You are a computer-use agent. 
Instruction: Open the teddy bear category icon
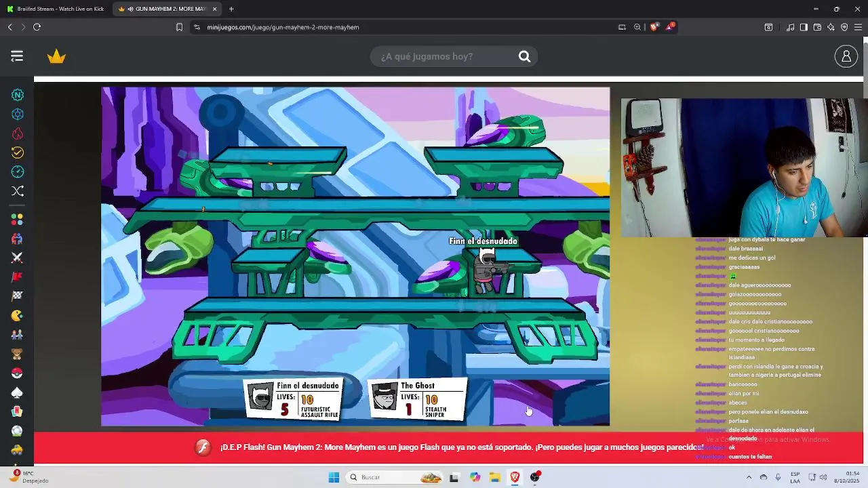coord(17,354)
